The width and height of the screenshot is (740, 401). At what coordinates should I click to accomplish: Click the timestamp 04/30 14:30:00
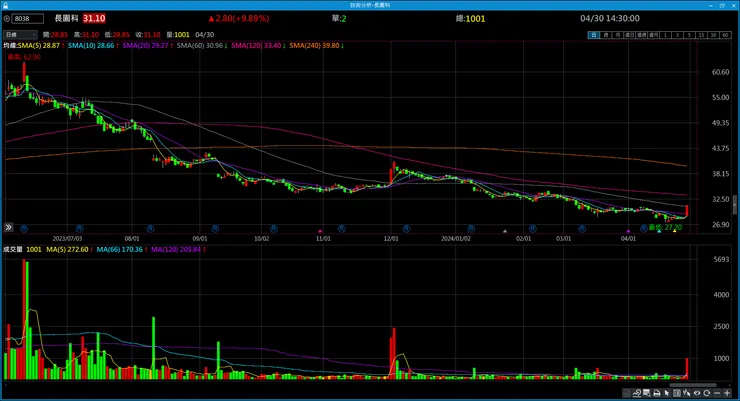point(610,18)
